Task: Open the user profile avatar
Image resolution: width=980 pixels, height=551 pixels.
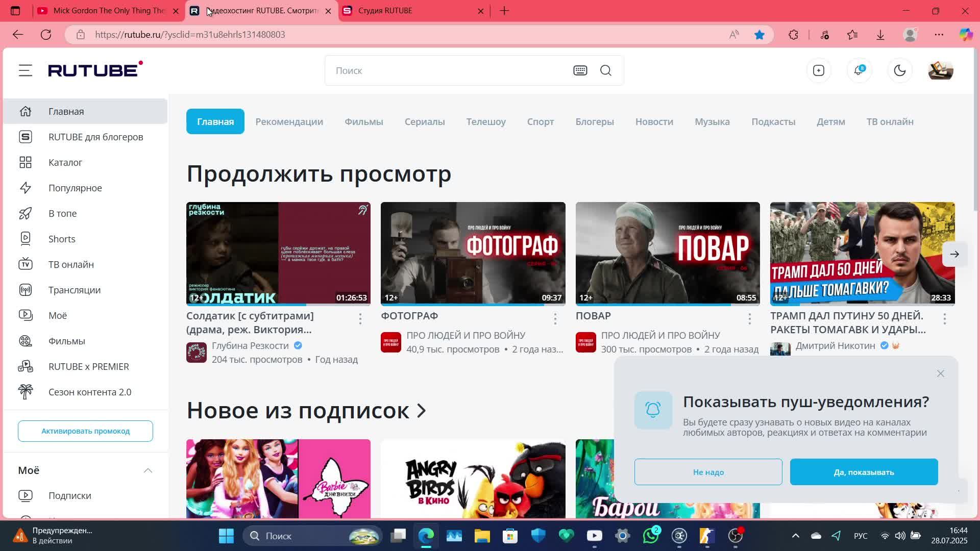Action: coord(940,70)
